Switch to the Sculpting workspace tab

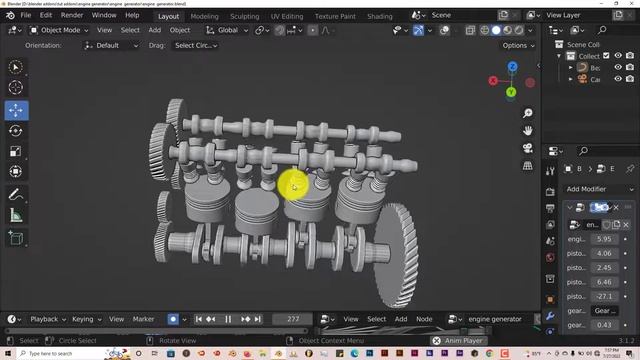point(244,16)
